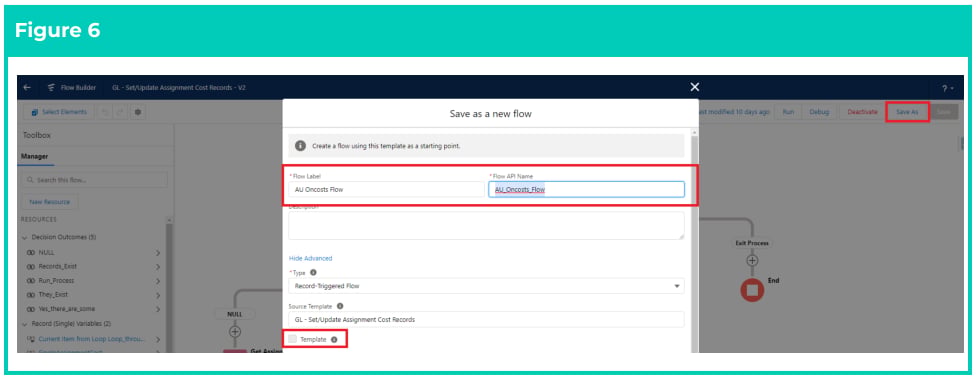The height and width of the screenshot is (379, 976).
Task: Click the add element plus under NULL path
Action: (x=235, y=332)
